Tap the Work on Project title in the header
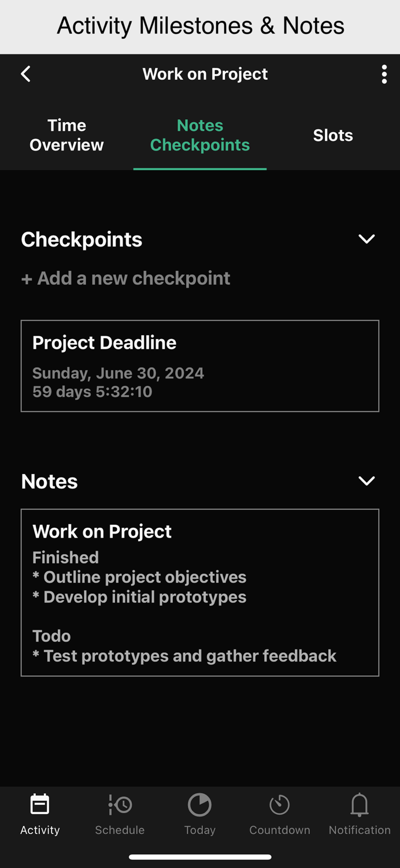 (x=205, y=74)
